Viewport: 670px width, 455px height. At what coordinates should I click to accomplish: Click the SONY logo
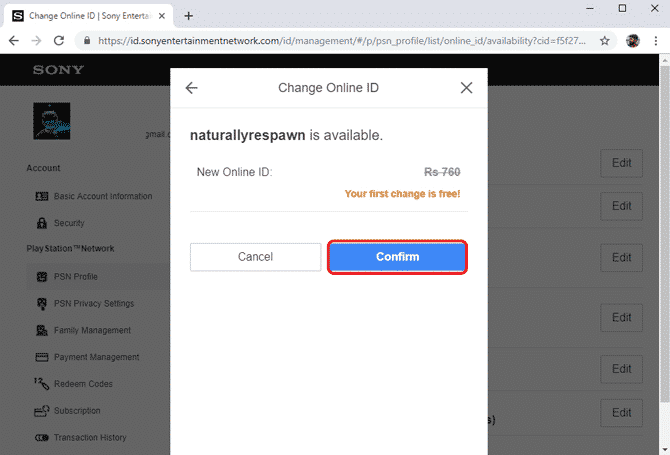pyautogui.click(x=59, y=70)
